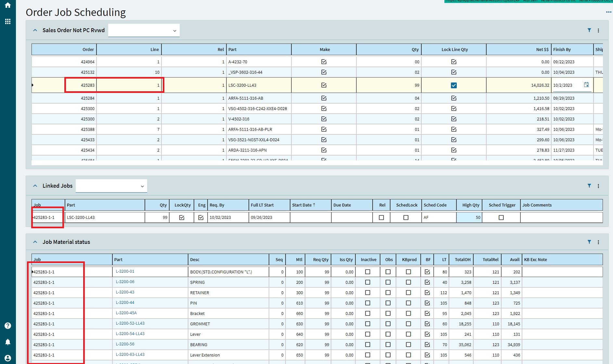Open overflow menu in Linked Jobs panel
Viewport: 613px width, 364px height.
click(x=598, y=186)
